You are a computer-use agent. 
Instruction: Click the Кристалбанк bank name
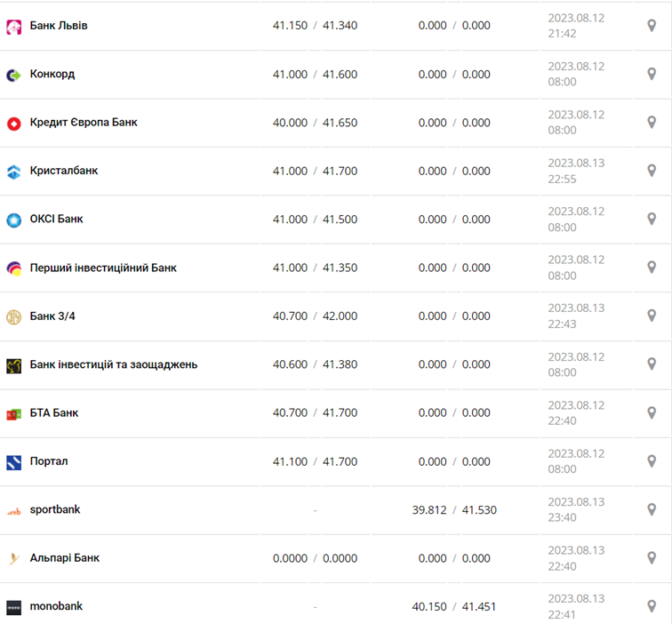(64, 171)
